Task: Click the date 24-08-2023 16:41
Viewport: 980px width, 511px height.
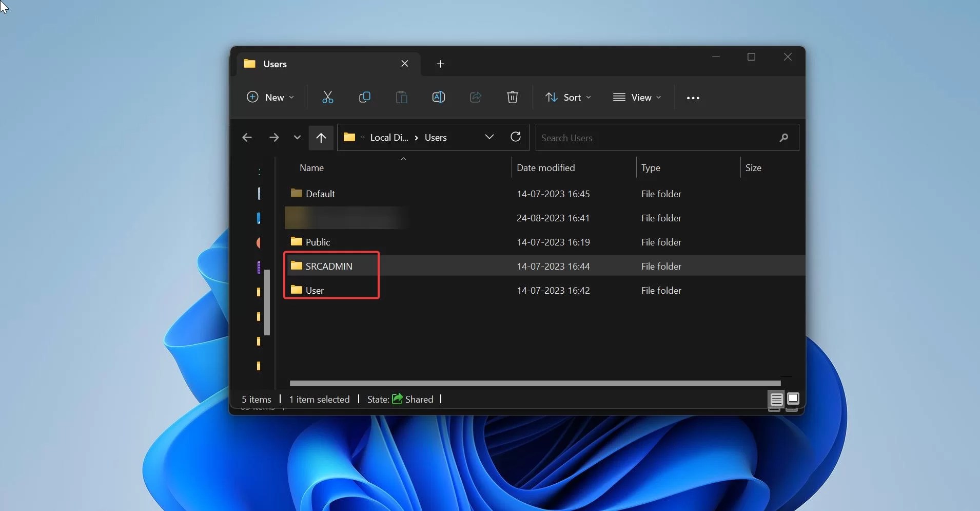Action: click(553, 218)
